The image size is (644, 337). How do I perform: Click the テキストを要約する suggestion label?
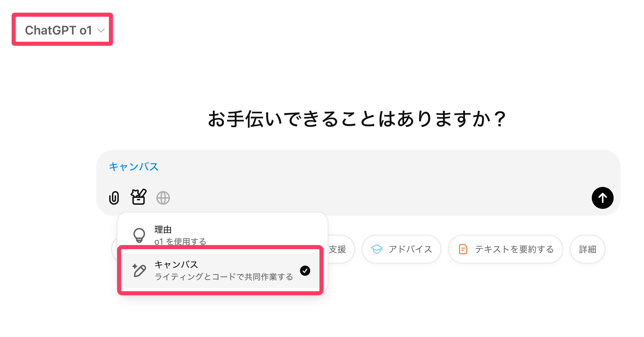(x=514, y=249)
